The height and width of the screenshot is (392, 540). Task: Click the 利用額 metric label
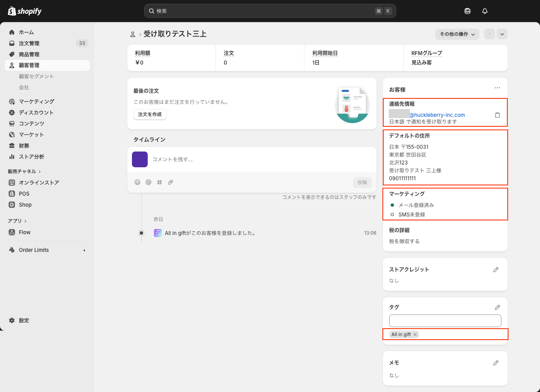click(143, 53)
